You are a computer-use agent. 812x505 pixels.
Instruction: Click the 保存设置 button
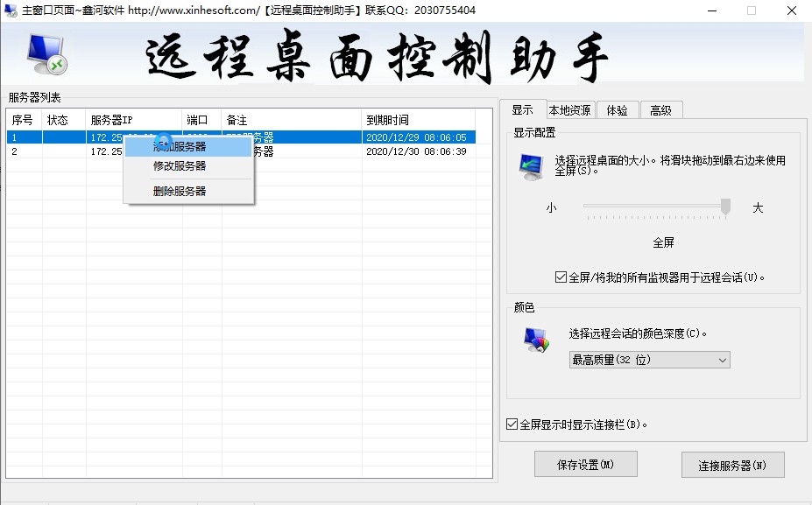[x=585, y=464]
